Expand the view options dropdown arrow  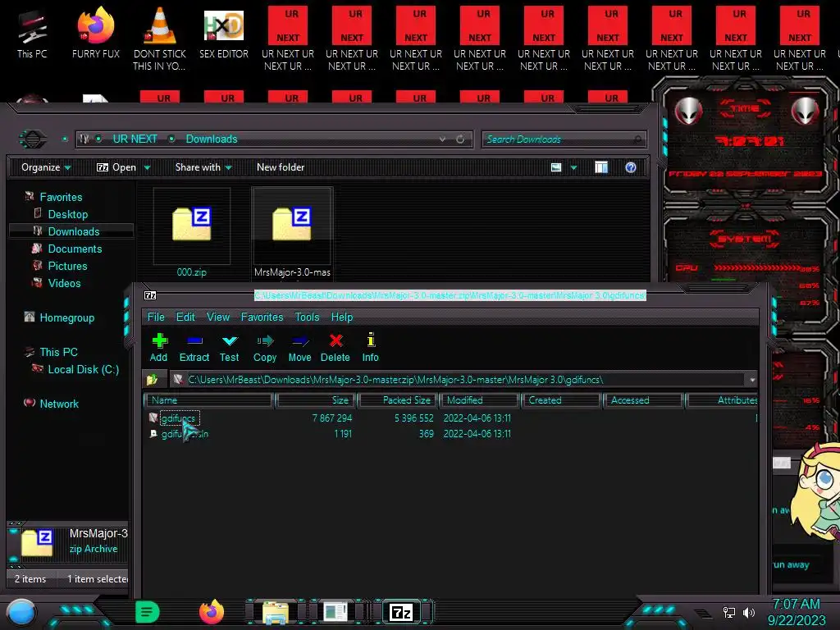click(573, 167)
